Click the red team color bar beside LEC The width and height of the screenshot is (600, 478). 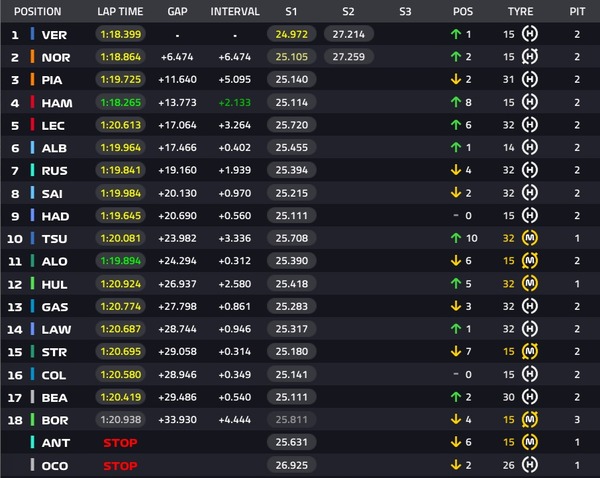33,125
